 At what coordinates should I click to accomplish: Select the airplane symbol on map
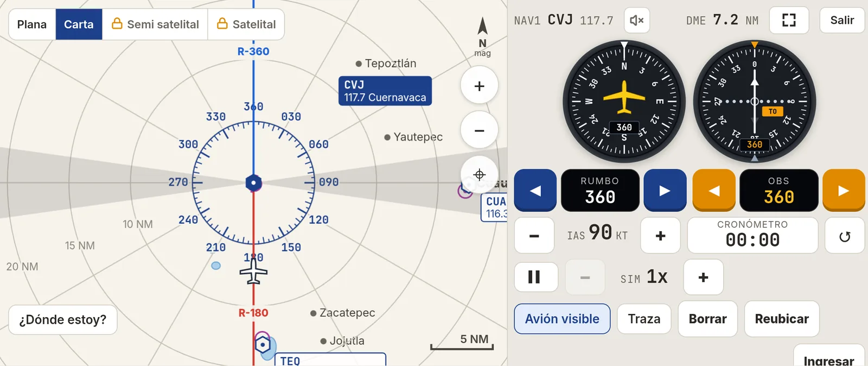coord(253,270)
